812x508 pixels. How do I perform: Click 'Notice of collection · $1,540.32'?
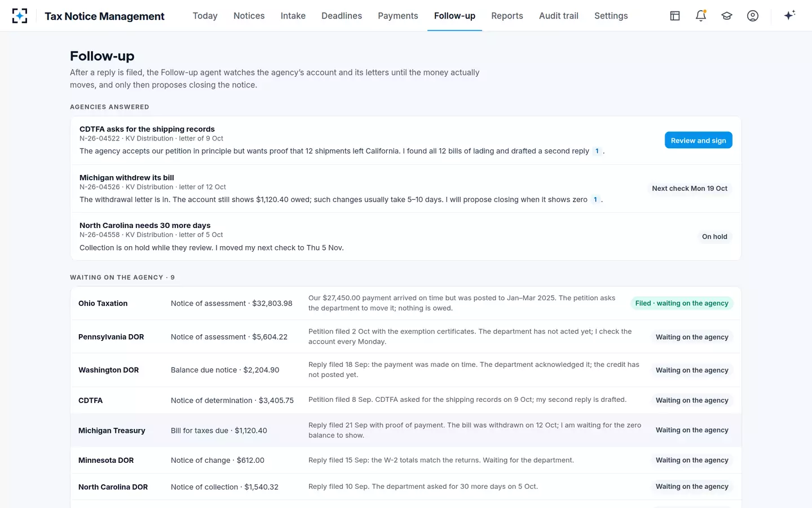[x=225, y=487]
